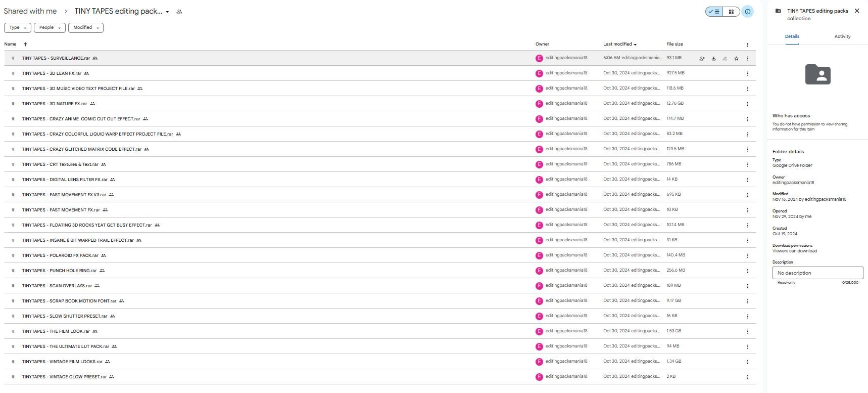Click the Owner column header
This screenshot has width=868, height=393.
point(542,44)
